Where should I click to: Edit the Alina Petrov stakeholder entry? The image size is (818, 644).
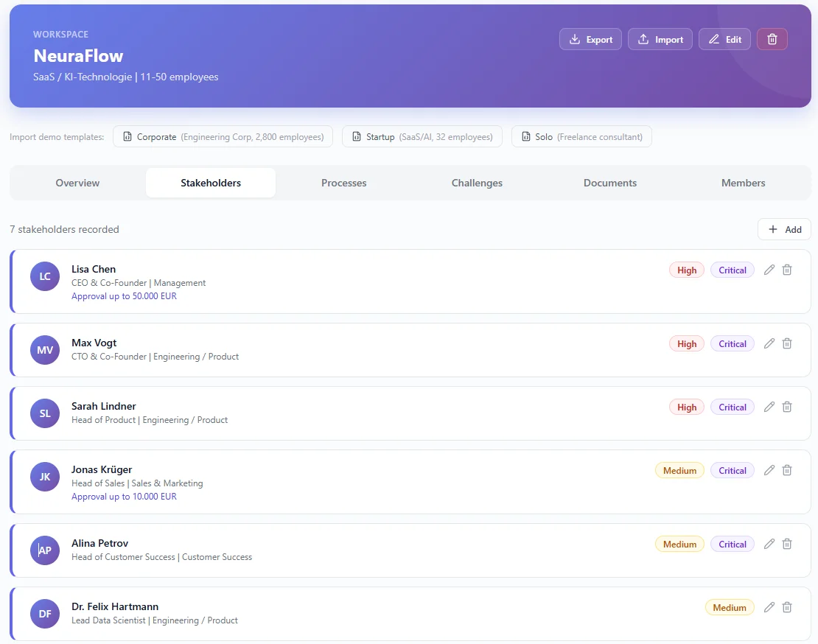[769, 545]
